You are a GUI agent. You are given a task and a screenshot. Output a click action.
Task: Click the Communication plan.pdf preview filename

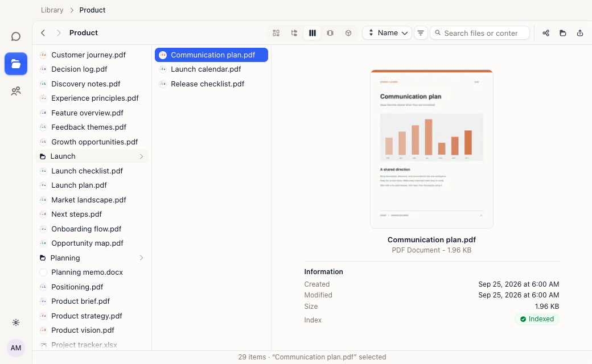point(431,240)
